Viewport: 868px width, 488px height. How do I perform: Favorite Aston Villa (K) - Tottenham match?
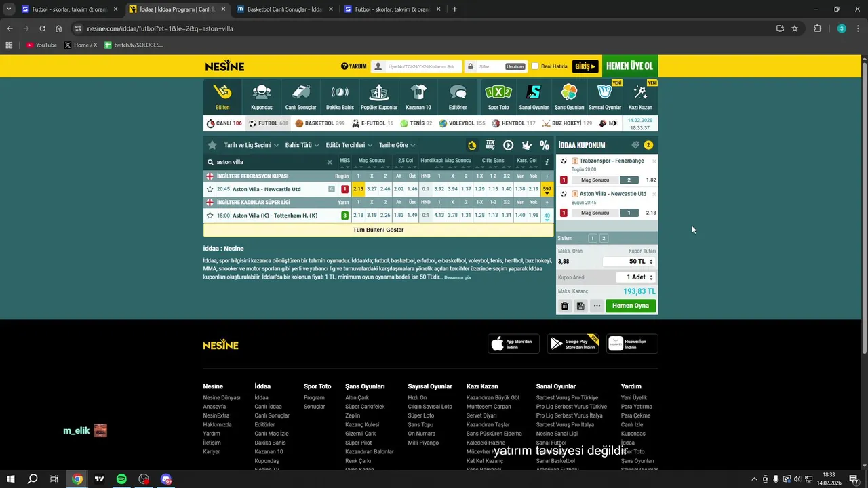click(x=210, y=216)
